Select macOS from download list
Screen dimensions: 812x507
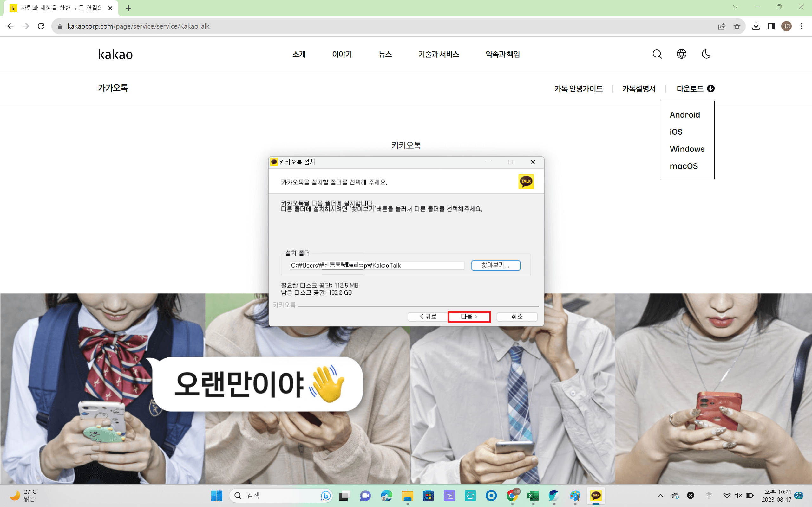pos(684,166)
